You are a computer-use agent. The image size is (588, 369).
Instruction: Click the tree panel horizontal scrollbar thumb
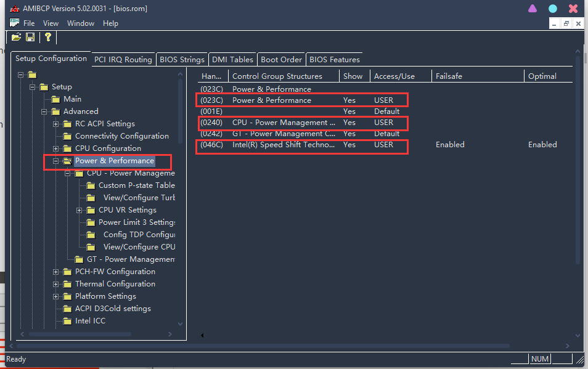[80, 334]
